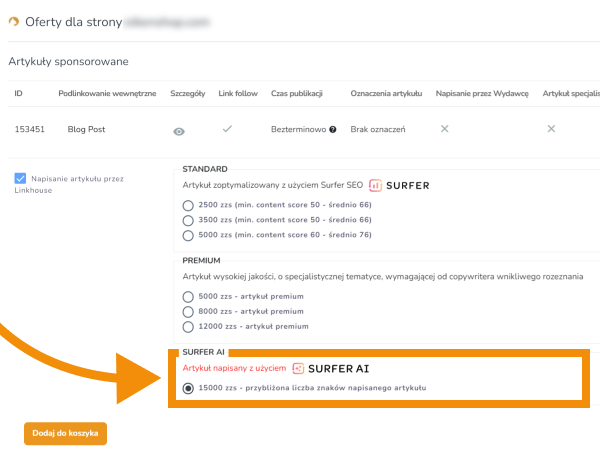Image resolution: width=600 pixels, height=465 pixels.
Task: Select 5000 zzs artykuł premium option
Action: click(x=188, y=297)
